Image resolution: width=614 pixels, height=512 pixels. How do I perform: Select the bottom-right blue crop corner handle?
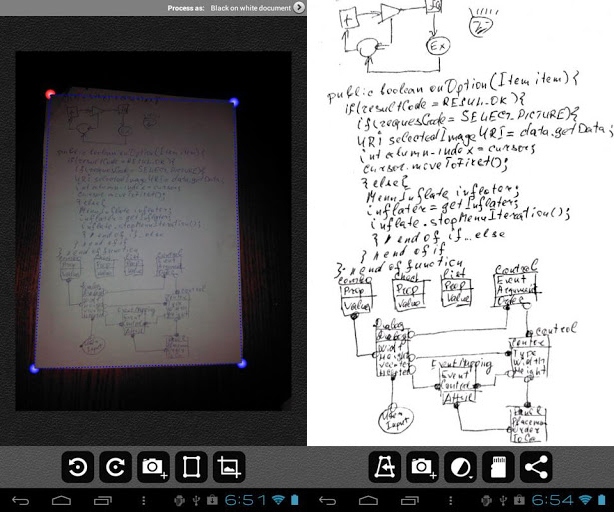241,364
